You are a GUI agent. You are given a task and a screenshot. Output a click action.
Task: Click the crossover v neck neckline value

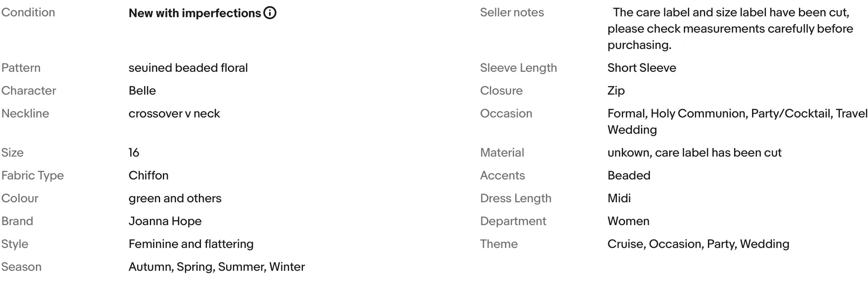pos(174,113)
